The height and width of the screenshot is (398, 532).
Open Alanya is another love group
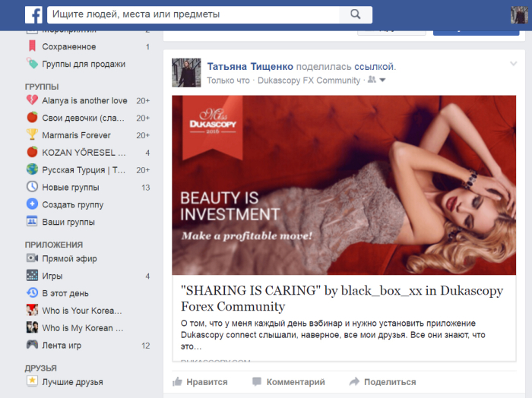[x=84, y=101]
